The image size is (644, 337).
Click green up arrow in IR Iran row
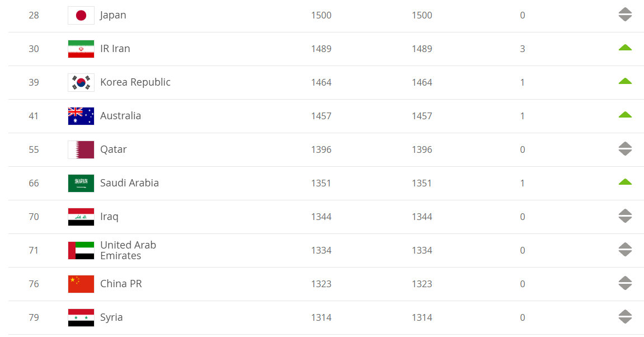pos(624,48)
